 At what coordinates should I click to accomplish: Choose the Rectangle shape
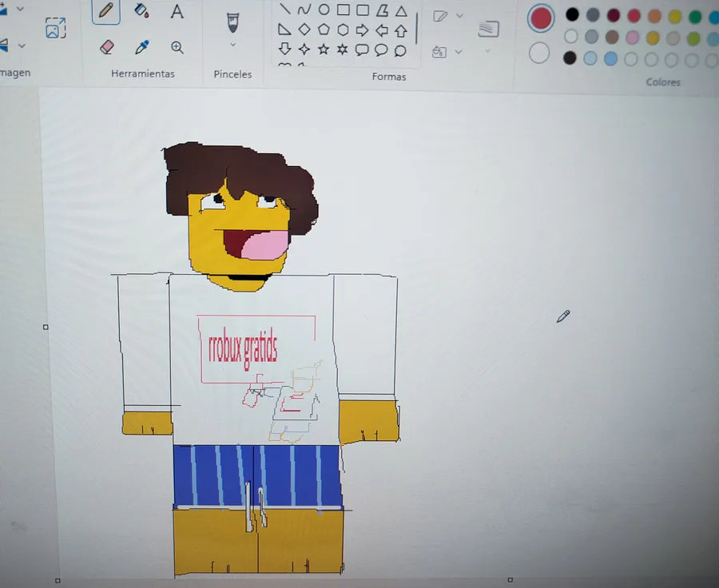[343, 10]
